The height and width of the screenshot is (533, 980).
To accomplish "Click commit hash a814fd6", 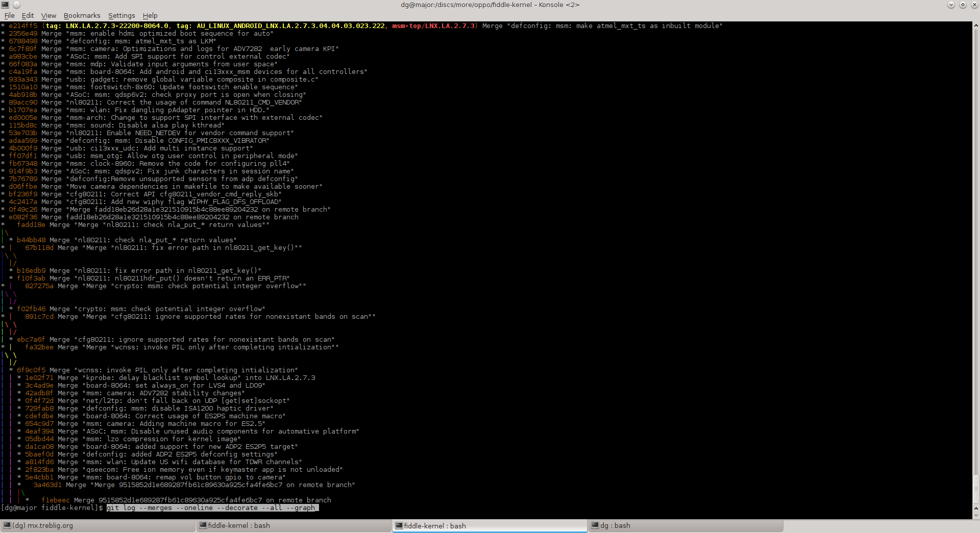I will (x=39, y=462).
